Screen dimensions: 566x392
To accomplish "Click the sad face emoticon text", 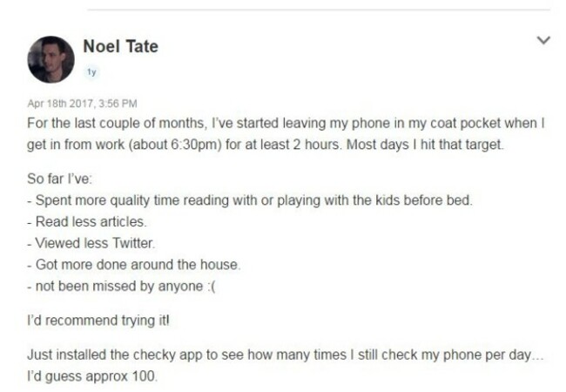I will point(212,287).
